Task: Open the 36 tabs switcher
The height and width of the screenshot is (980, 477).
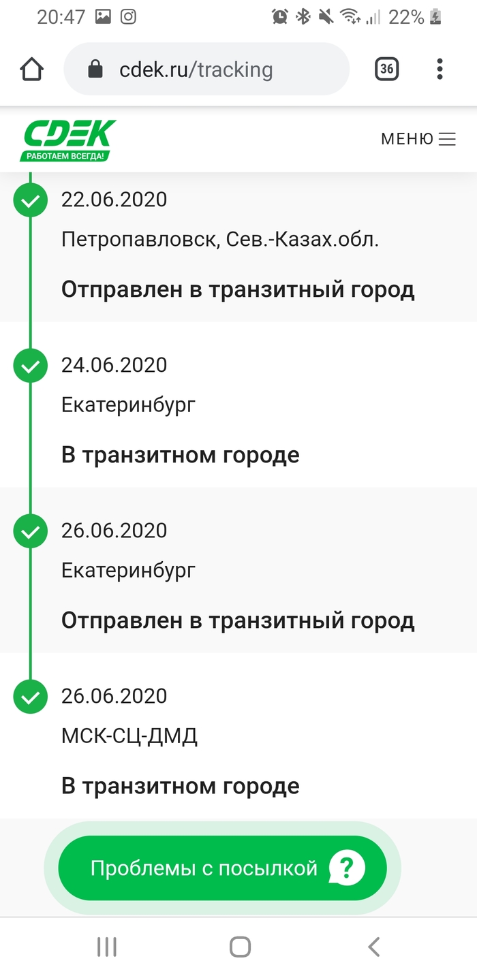Action: pos(386,69)
